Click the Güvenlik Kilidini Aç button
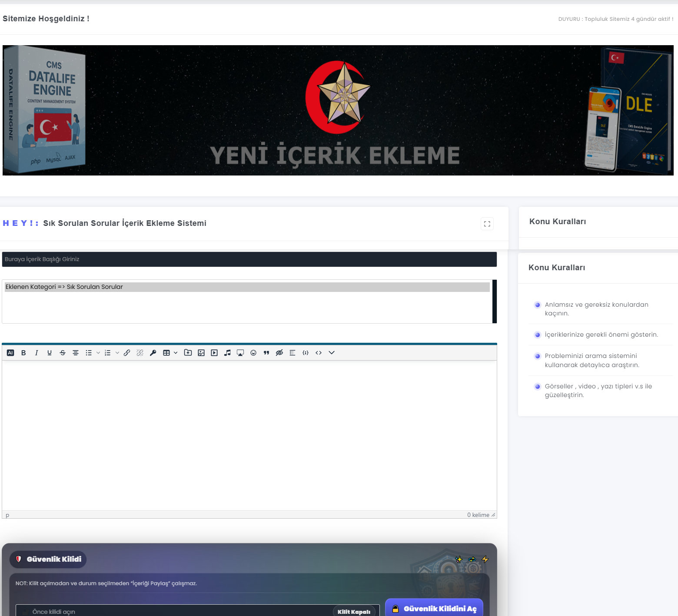This screenshot has width=678, height=616. click(x=434, y=609)
